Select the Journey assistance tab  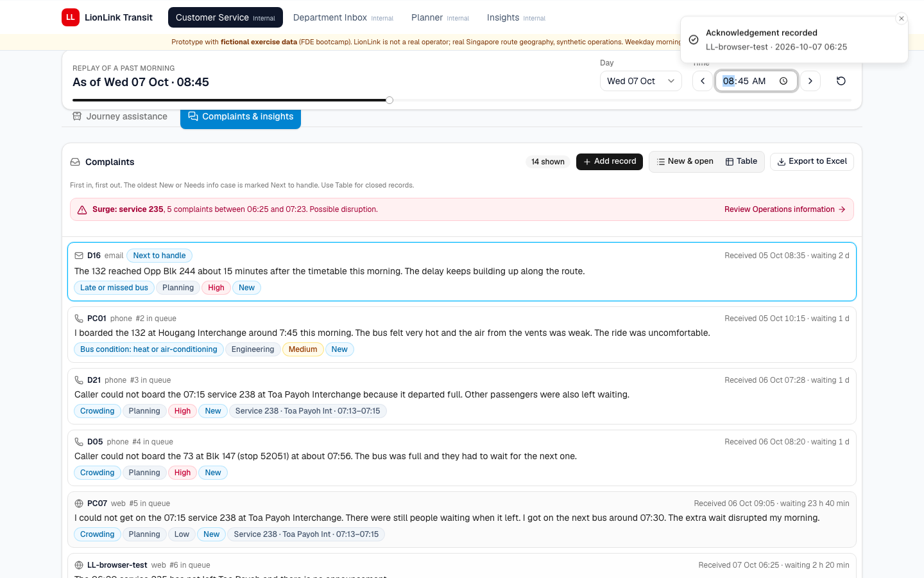click(x=120, y=116)
